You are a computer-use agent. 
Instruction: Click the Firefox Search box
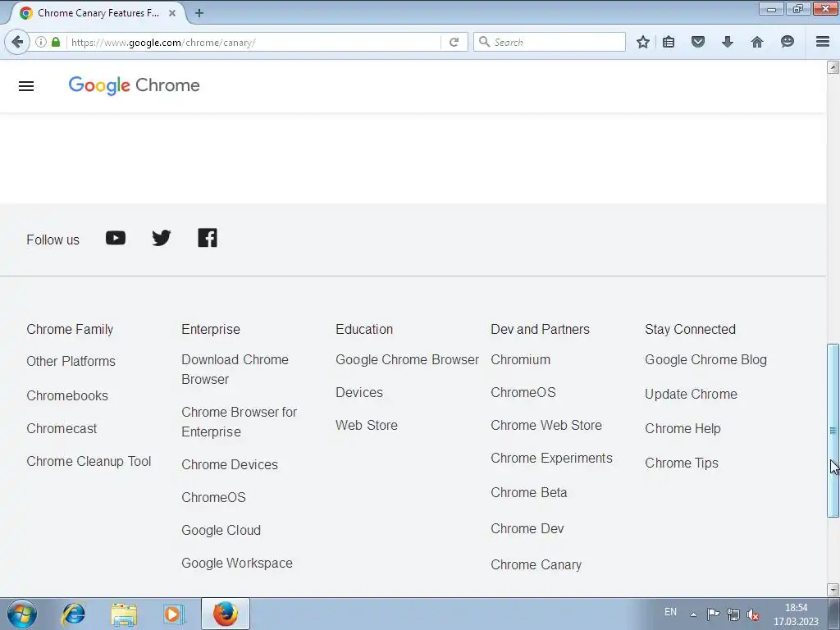point(550,42)
